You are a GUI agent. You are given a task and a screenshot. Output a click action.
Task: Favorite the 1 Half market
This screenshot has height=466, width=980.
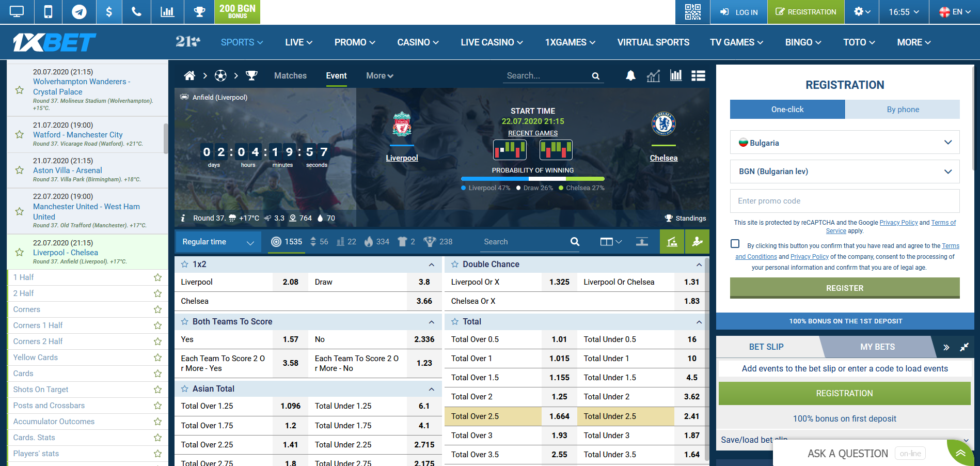(157, 277)
